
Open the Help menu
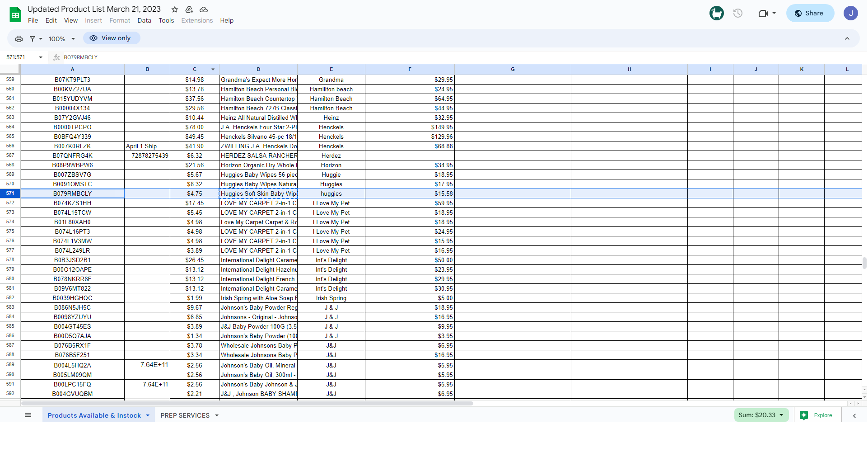pos(227,21)
